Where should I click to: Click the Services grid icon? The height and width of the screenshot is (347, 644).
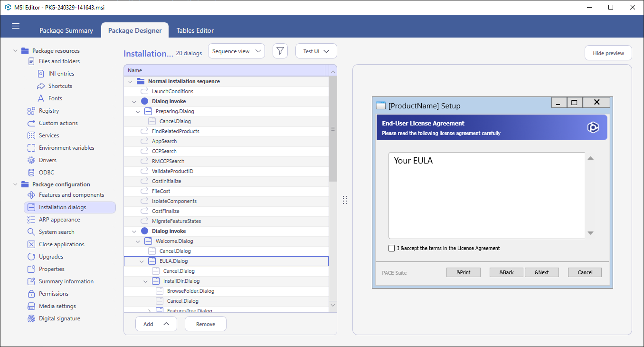click(x=31, y=135)
